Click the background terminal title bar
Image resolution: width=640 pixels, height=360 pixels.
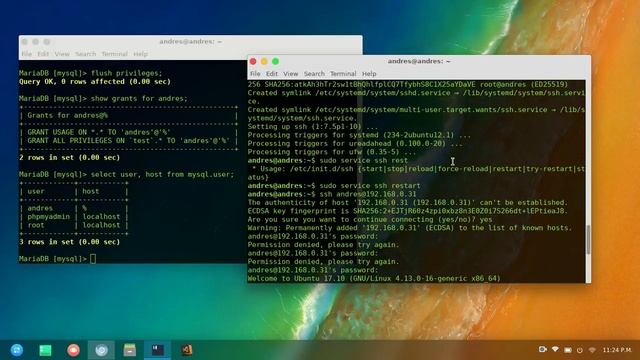click(x=190, y=42)
